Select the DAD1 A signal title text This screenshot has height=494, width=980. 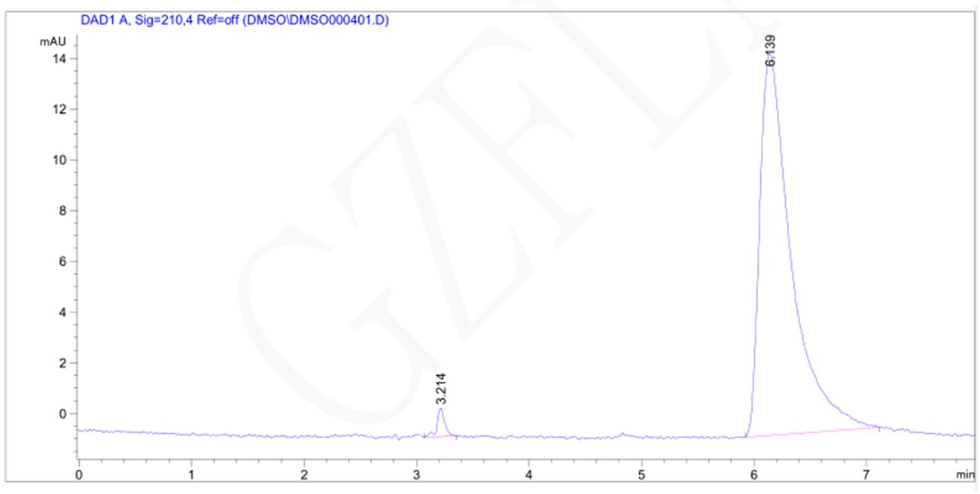(x=234, y=20)
